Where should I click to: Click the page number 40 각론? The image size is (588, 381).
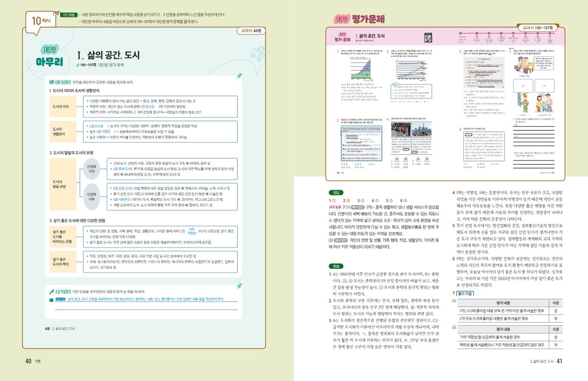tap(33, 361)
